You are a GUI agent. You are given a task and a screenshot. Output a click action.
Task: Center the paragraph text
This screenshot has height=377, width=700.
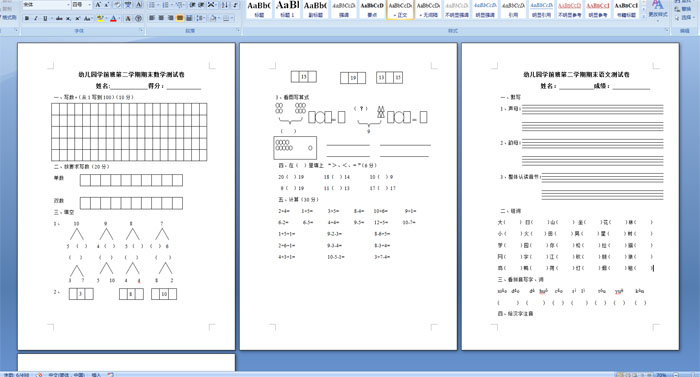click(x=161, y=18)
